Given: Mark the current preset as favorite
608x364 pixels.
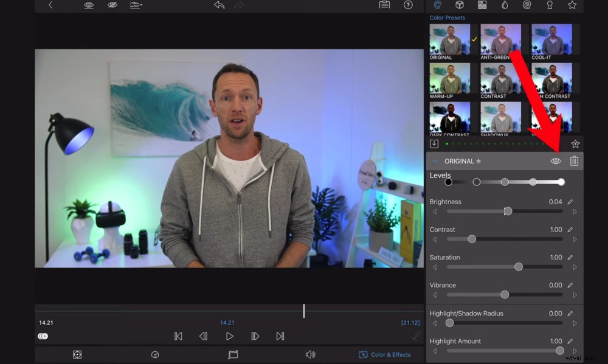Looking at the screenshot, I should [575, 143].
